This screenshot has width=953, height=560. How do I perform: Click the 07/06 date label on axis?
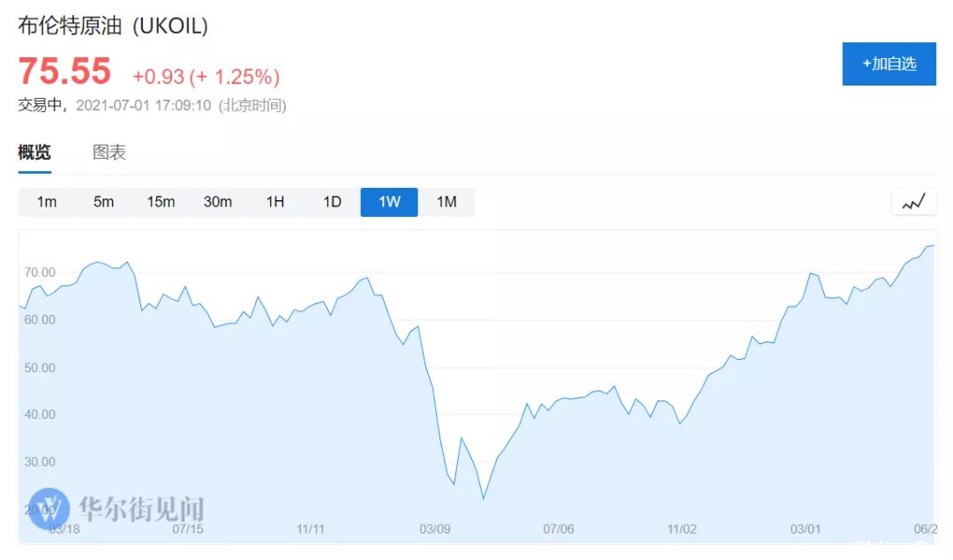pyautogui.click(x=559, y=529)
